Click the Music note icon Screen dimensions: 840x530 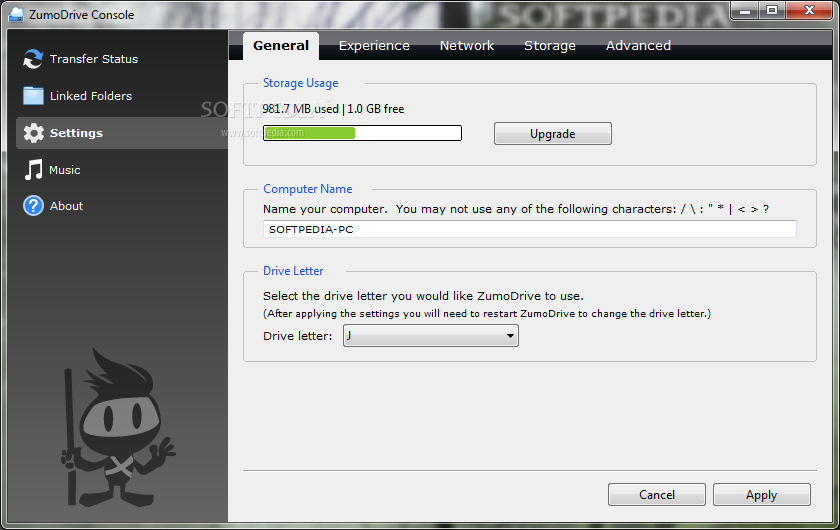tap(33, 170)
